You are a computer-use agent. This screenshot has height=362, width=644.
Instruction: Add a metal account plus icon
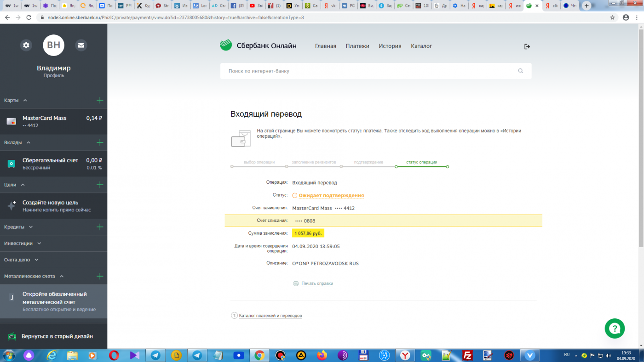point(100,276)
